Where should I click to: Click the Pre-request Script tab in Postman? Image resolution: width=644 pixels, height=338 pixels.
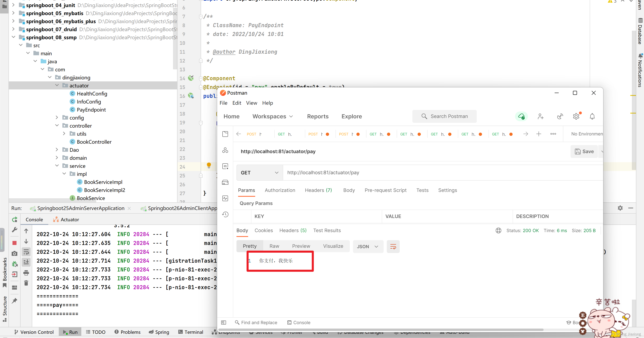(385, 190)
